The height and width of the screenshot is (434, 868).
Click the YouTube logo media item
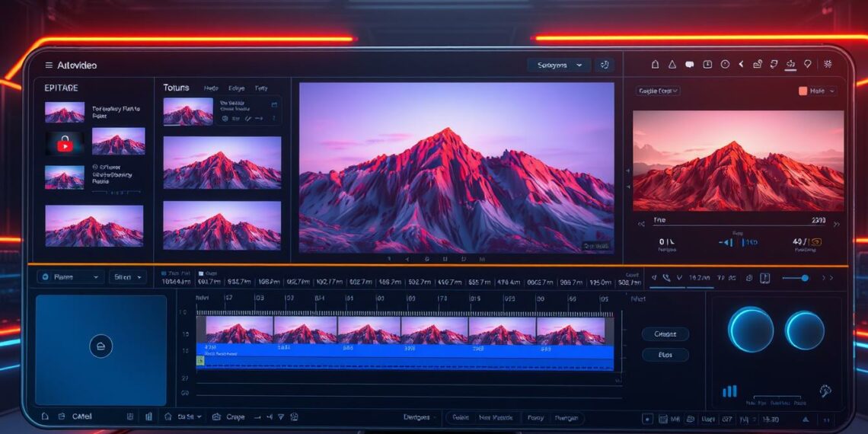click(65, 144)
